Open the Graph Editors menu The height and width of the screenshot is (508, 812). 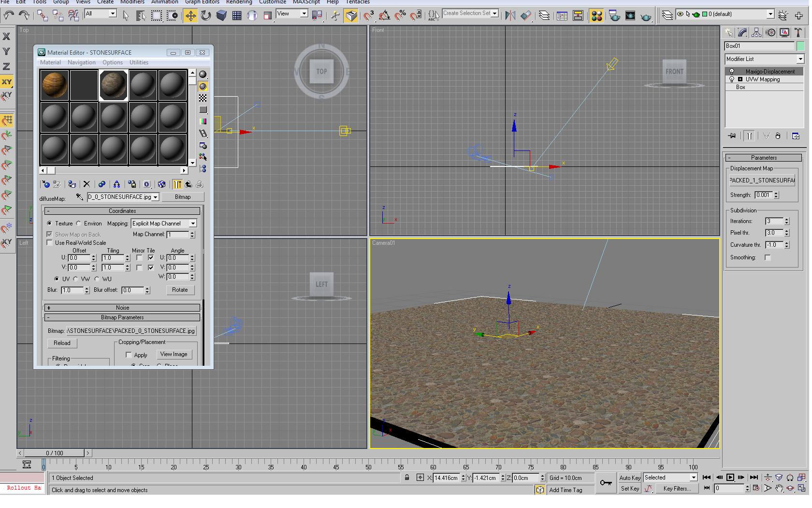(x=202, y=2)
